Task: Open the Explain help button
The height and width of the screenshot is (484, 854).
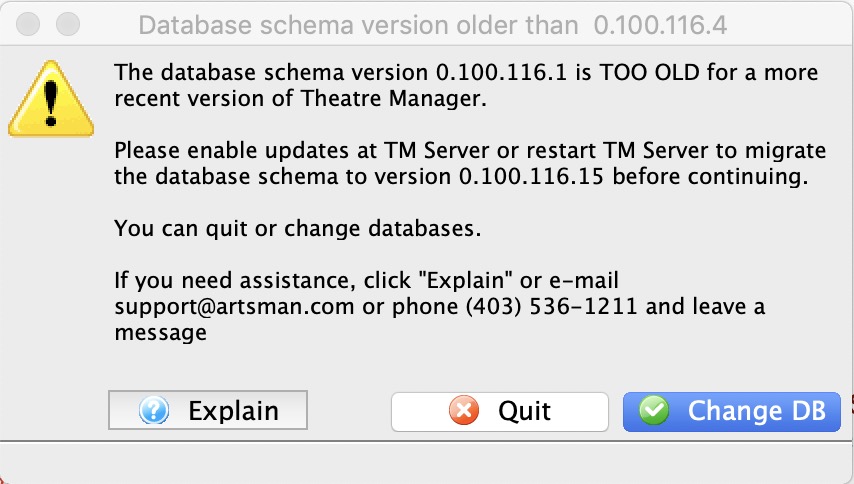Action: [208, 410]
